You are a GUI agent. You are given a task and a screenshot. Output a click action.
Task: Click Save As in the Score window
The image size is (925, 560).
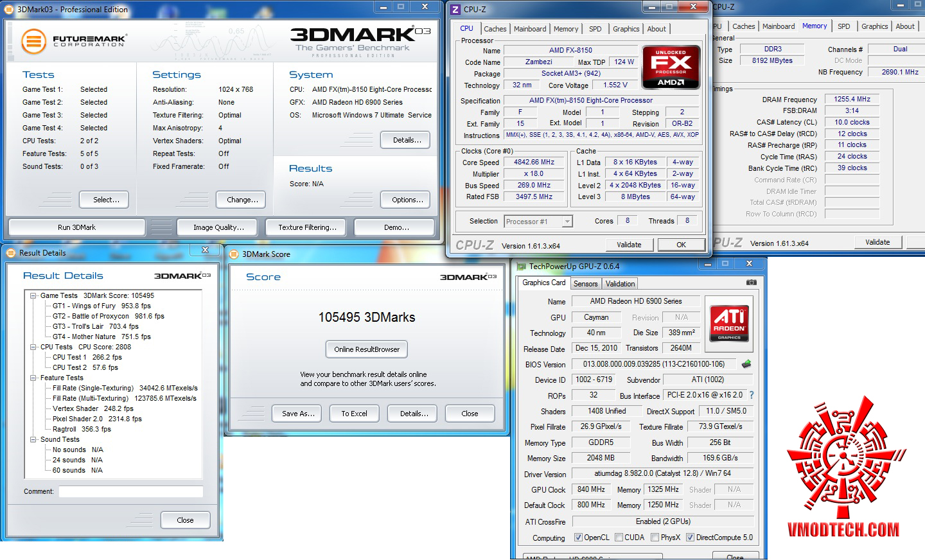click(x=298, y=414)
